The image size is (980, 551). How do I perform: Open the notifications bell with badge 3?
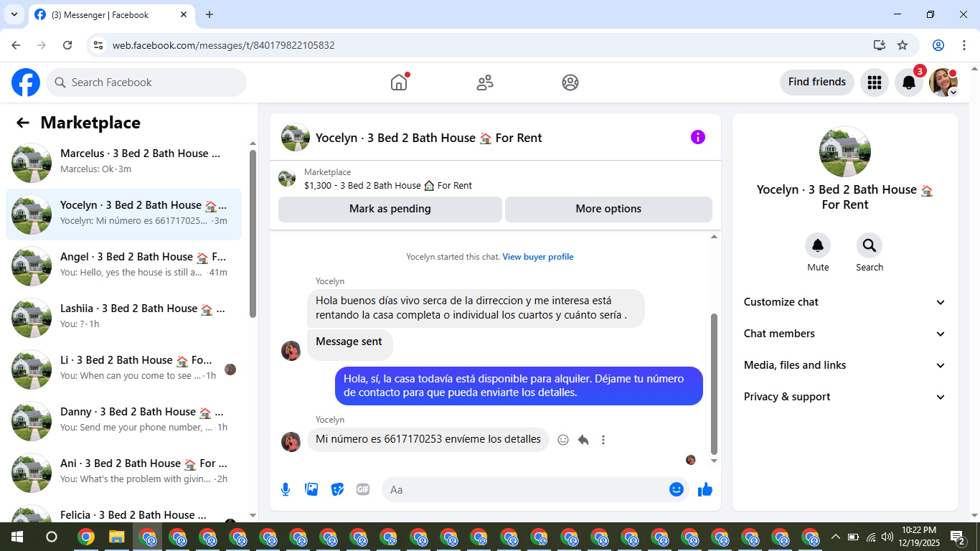(x=909, y=83)
